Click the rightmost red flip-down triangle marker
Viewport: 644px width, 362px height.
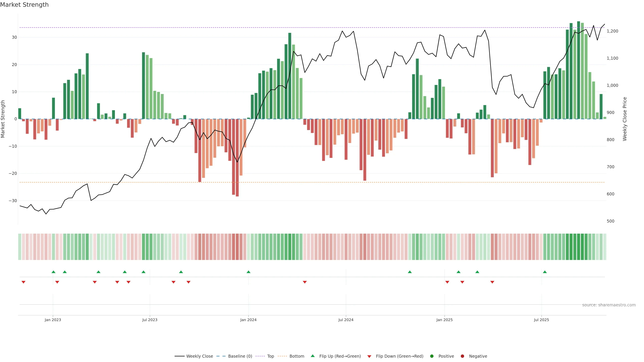(x=492, y=282)
